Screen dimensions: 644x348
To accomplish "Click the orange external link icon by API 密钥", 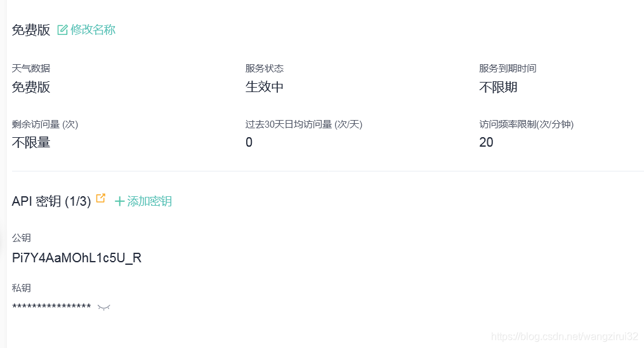I will click(x=101, y=198).
